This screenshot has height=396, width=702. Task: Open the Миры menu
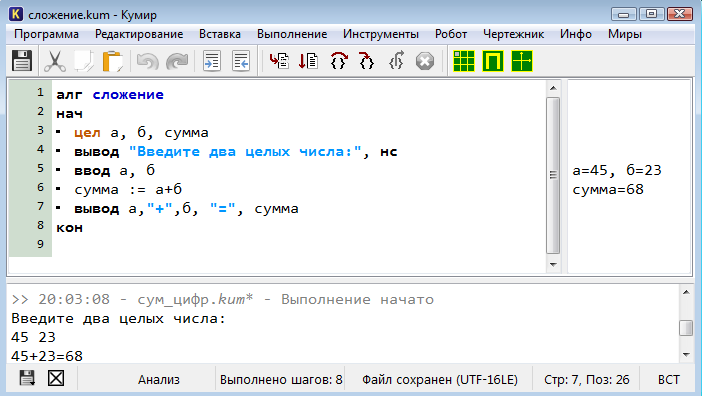coord(625,34)
